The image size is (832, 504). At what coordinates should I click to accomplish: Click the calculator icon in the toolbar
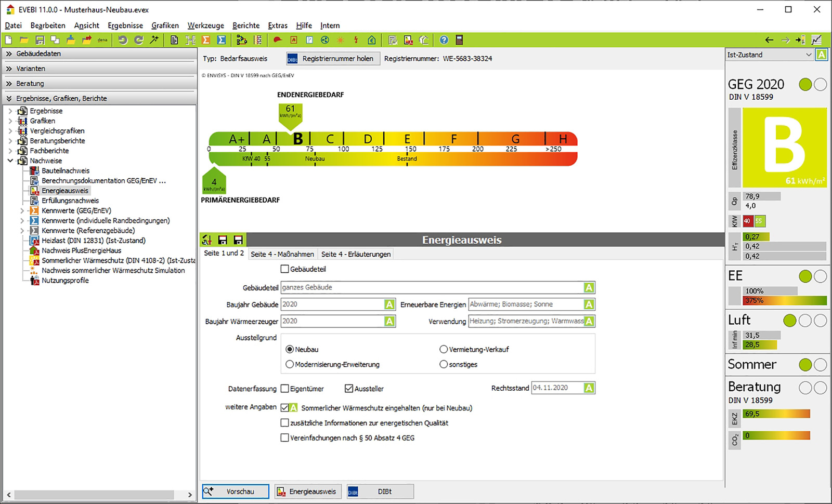pos(459,40)
